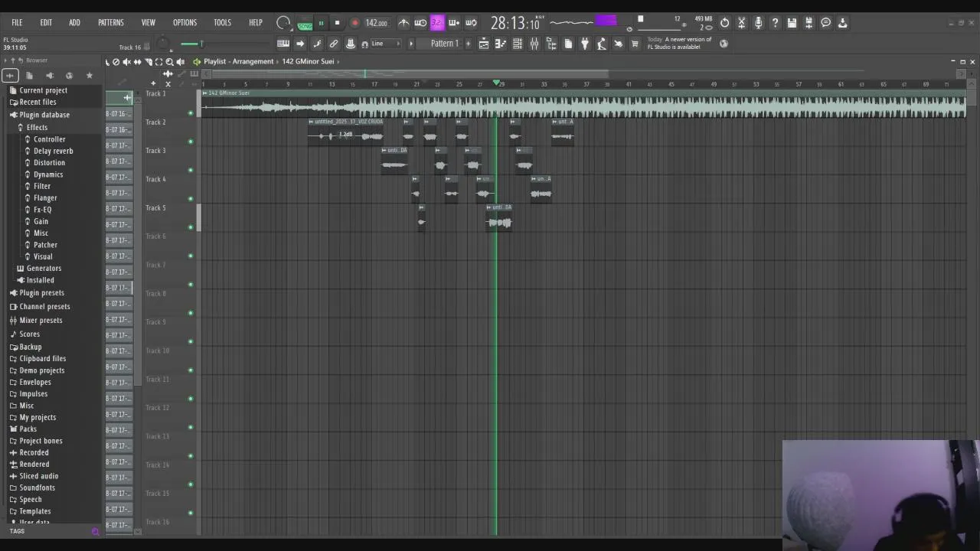The width and height of the screenshot is (980, 551).
Task: Click the plus button next to Pattern 1
Action: 469,44
